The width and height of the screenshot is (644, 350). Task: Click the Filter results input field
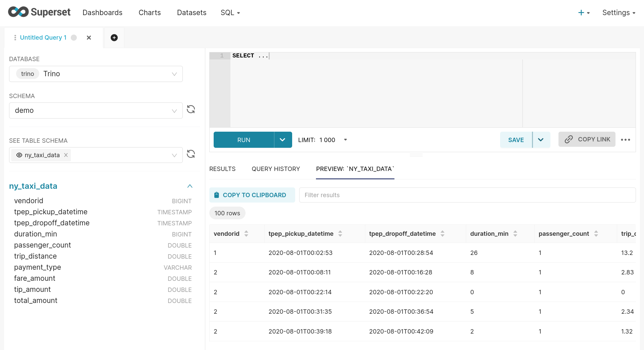coord(467,195)
